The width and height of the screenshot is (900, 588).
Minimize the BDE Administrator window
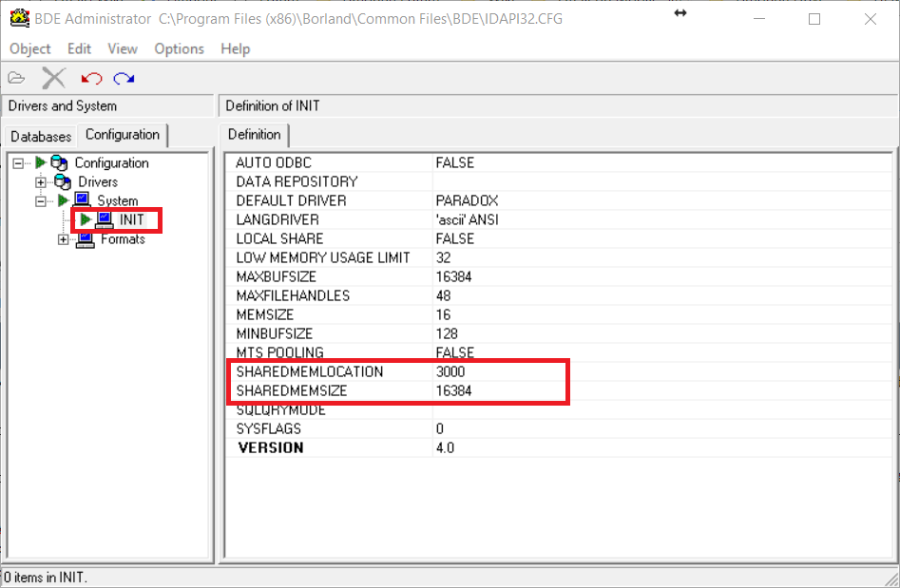[x=759, y=18]
